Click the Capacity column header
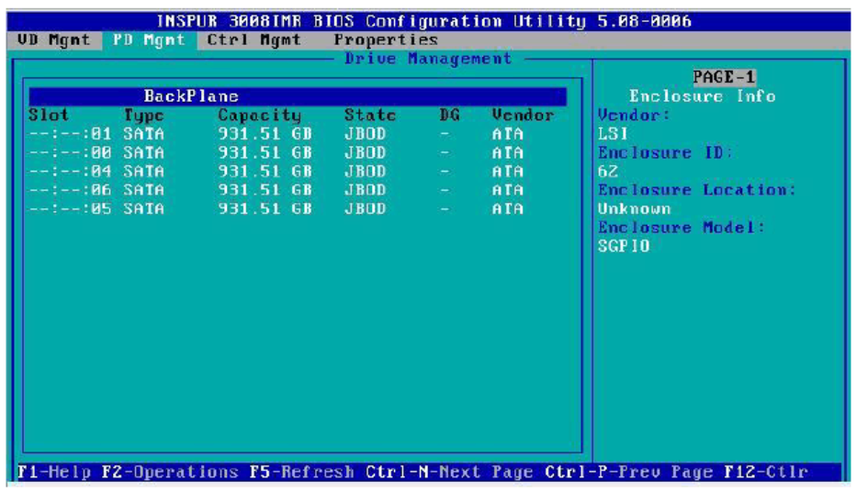 click(x=260, y=116)
